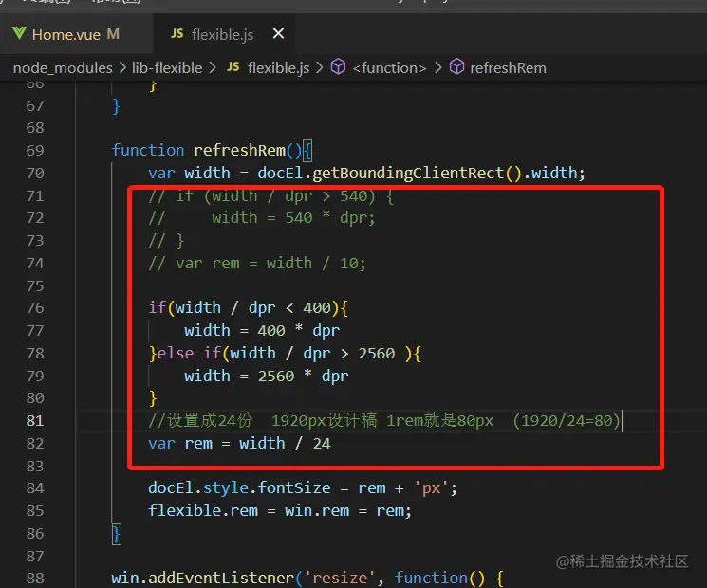Screen dimensions: 707x588
Task: Expand chevron after node_modules breadcrumb
Action: point(122,68)
